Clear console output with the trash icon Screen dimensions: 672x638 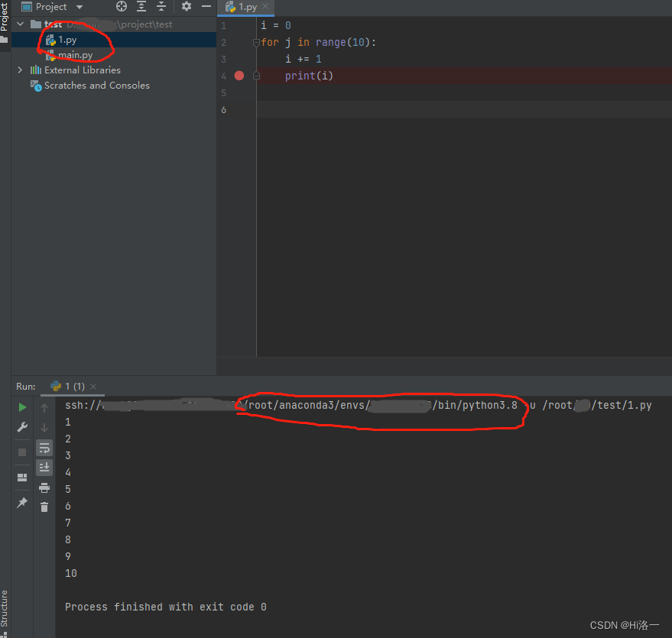click(x=44, y=507)
